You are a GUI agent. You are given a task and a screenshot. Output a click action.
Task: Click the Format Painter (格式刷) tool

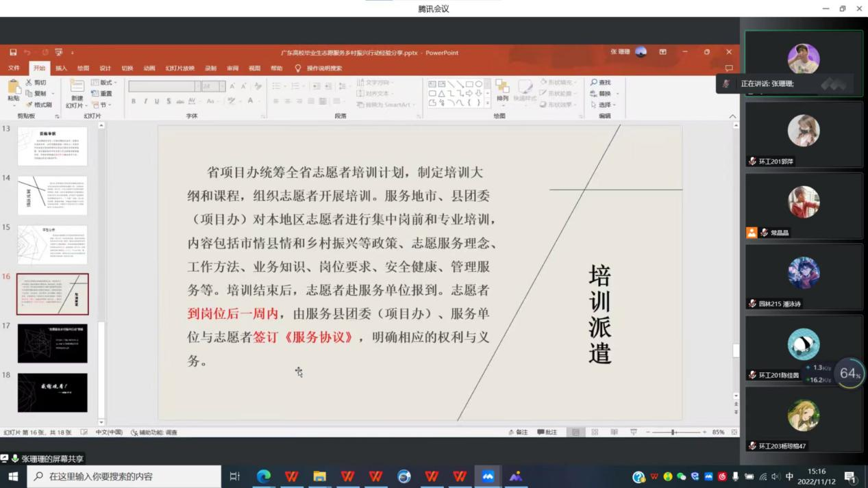[x=38, y=105]
